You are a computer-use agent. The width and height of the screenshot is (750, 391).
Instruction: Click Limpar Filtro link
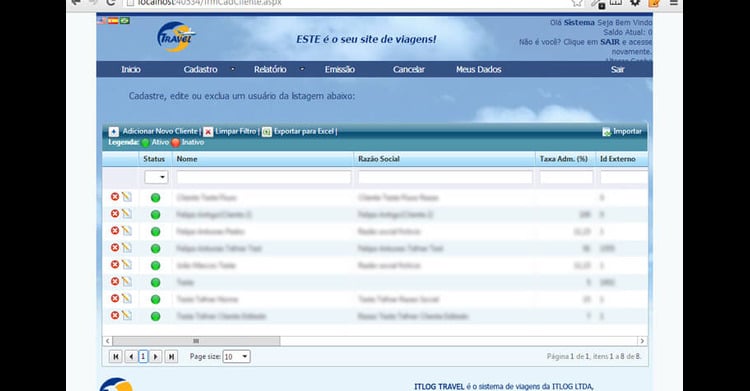click(x=235, y=131)
